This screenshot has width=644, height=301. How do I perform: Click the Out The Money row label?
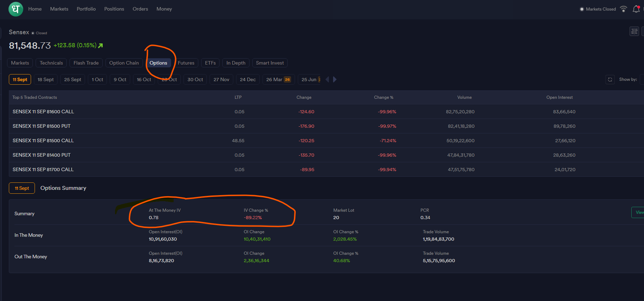click(x=31, y=257)
